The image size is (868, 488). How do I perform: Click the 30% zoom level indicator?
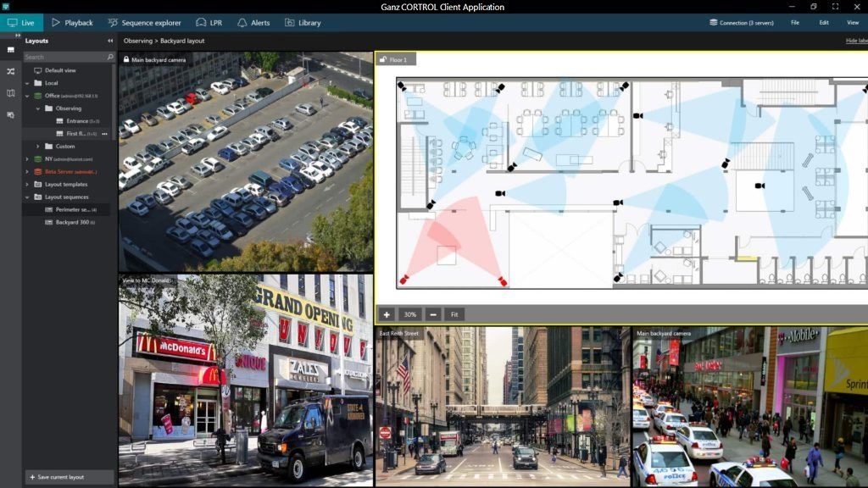click(x=409, y=314)
